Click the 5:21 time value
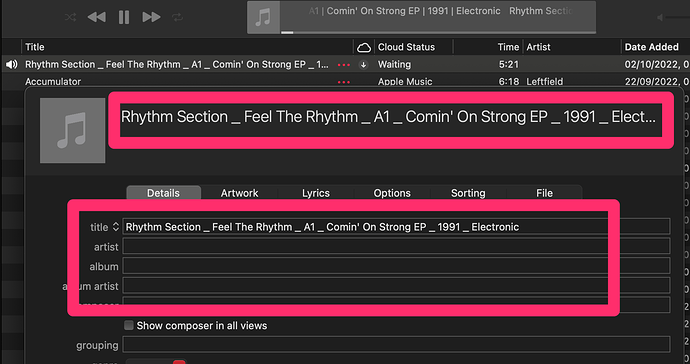 click(x=509, y=65)
